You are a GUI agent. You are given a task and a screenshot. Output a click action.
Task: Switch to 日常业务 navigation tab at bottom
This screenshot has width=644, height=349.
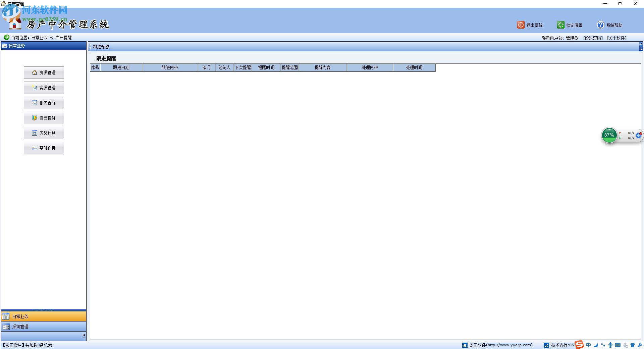44,316
